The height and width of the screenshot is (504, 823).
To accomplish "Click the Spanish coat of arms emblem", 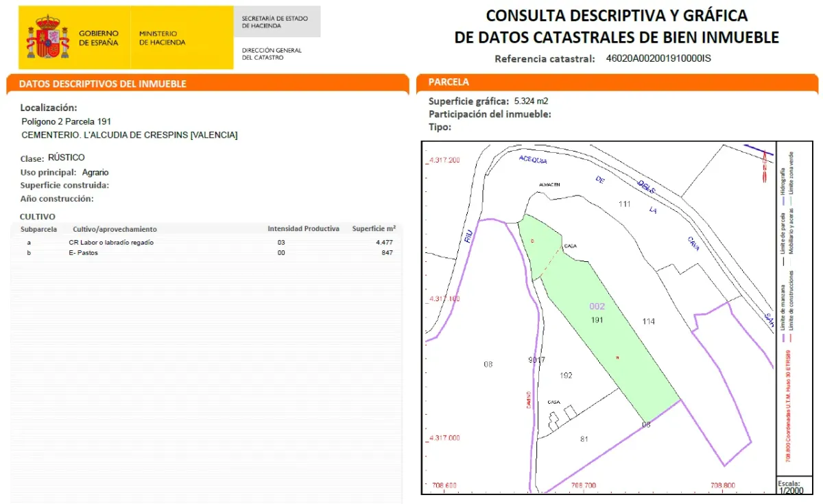I will 47,38.
